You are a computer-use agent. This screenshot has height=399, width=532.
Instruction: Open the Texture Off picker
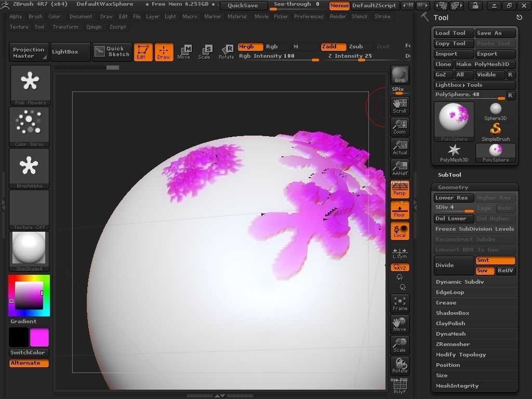click(29, 210)
